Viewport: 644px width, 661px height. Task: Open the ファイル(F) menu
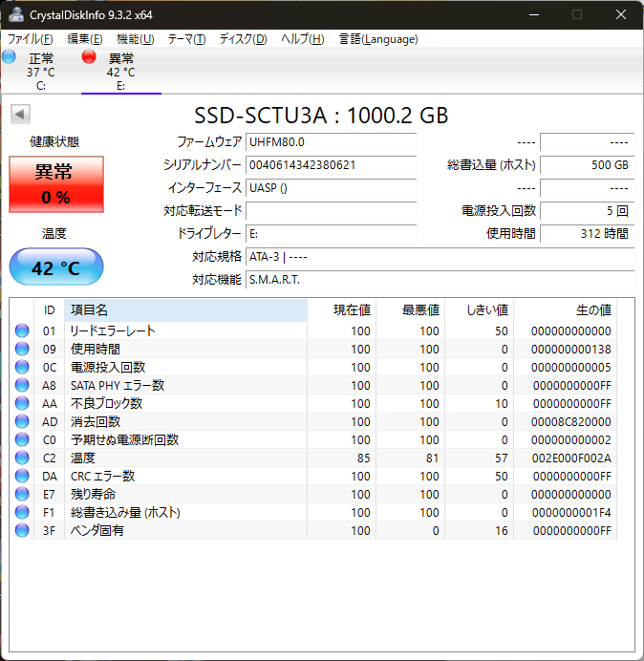[x=31, y=39]
